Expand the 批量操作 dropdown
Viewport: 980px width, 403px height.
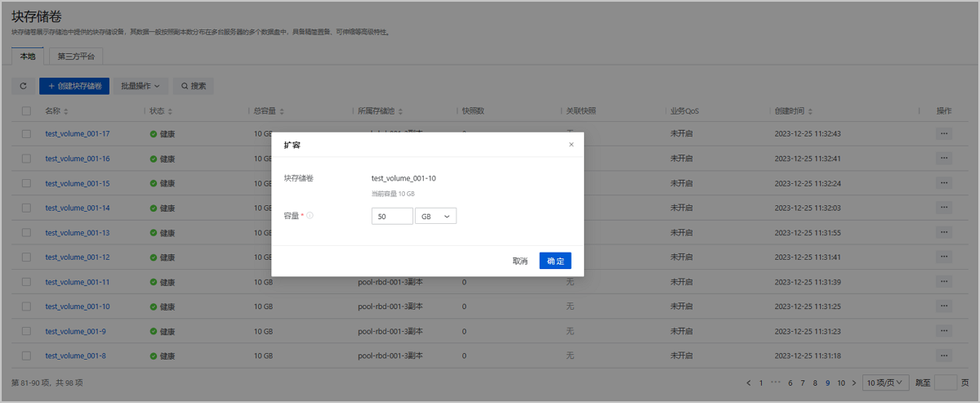(x=140, y=86)
